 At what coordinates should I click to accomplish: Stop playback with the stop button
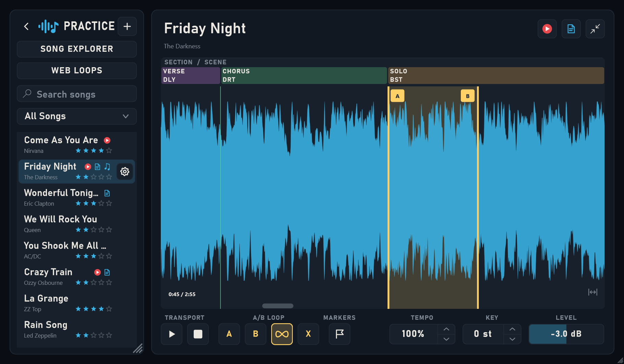coord(198,334)
